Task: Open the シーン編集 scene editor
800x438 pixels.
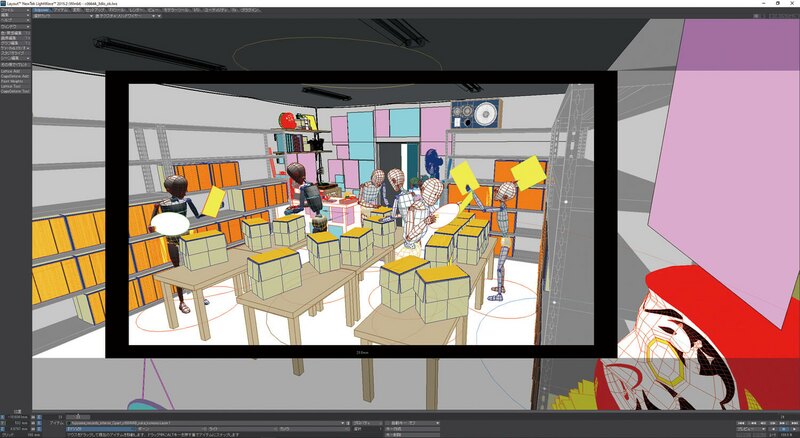Action: (x=13, y=56)
